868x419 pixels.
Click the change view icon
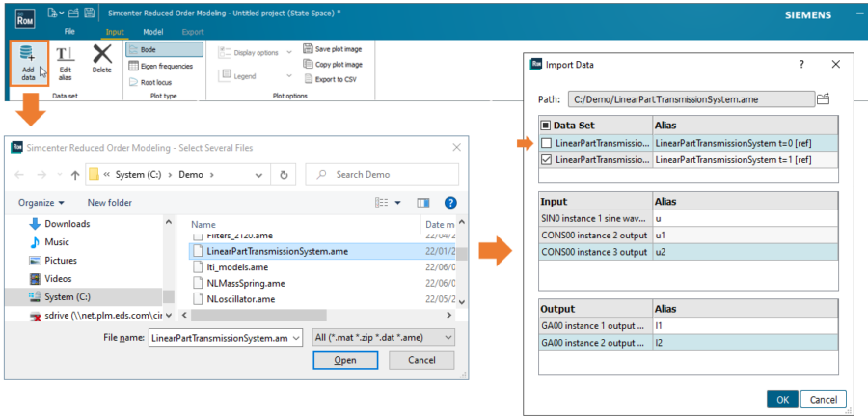click(x=381, y=203)
